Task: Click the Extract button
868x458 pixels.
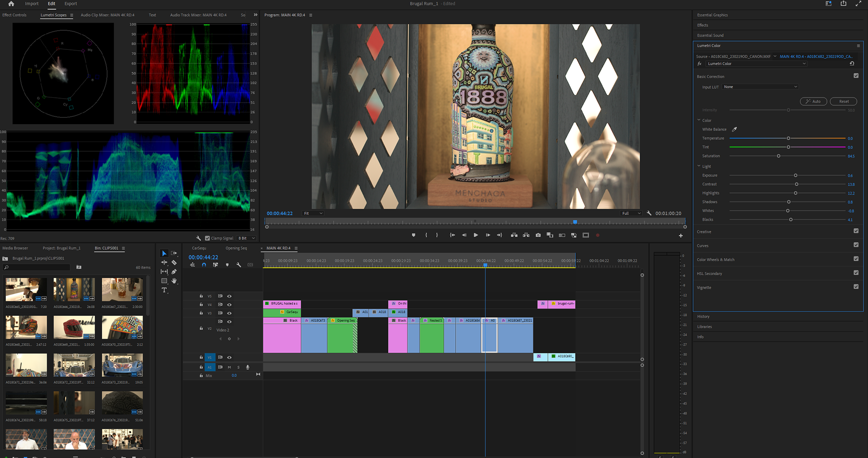Action: click(526, 235)
